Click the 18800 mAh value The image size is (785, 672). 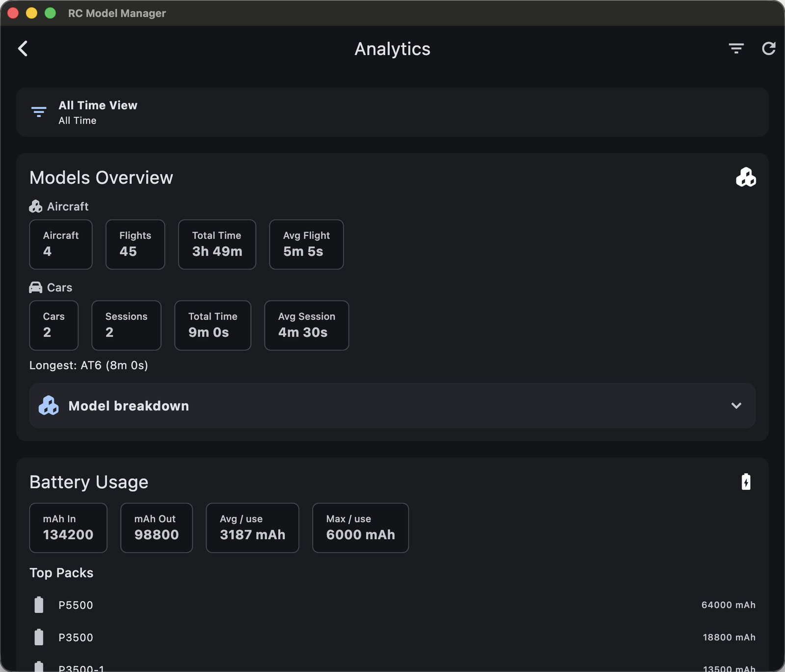pyautogui.click(x=729, y=637)
